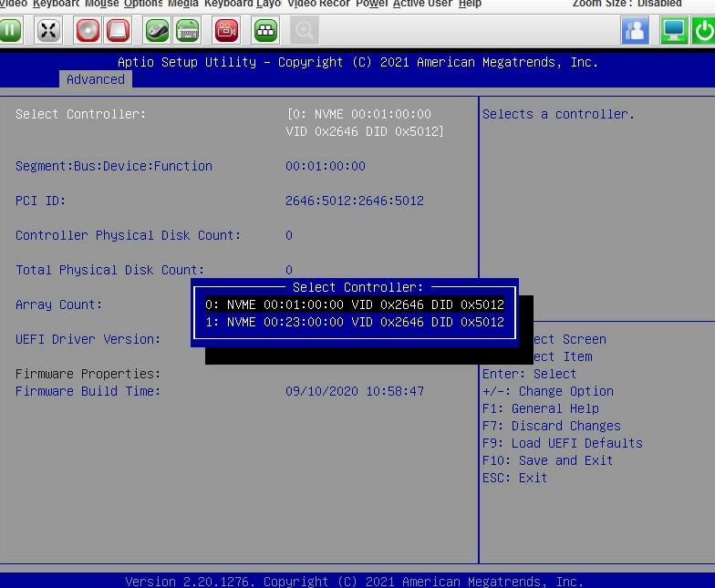This screenshot has height=588, width=715.
Task: Open the Active Users menu
Action: 423,4
